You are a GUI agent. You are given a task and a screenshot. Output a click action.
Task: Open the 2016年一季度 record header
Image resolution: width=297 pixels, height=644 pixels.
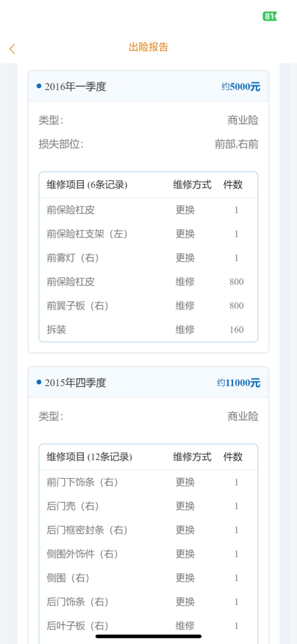tap(148, 87)
